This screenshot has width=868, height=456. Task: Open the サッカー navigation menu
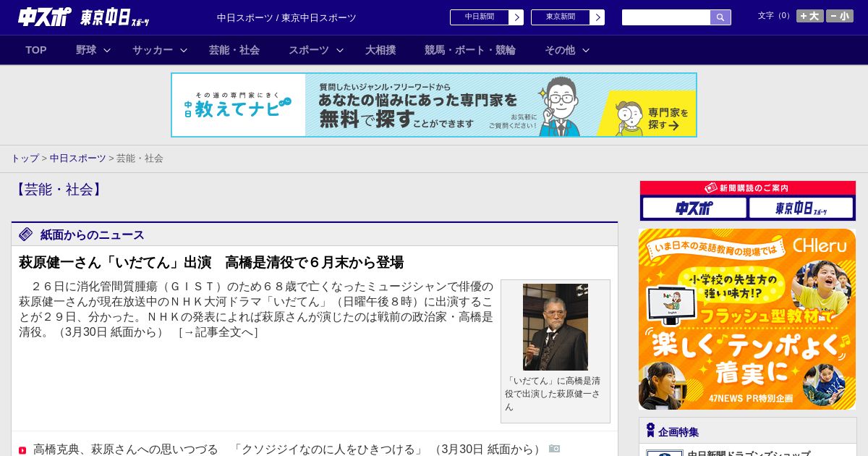coord(153,50)
